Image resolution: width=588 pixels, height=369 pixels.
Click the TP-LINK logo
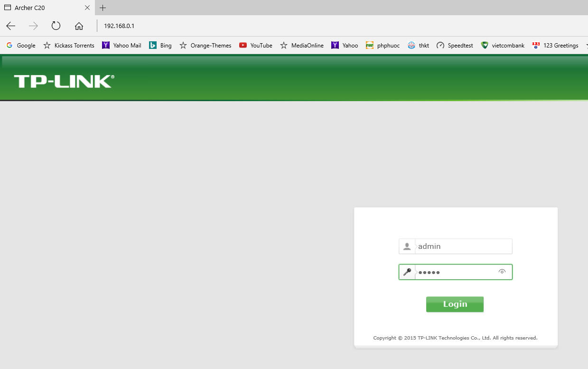click(64, 81)
